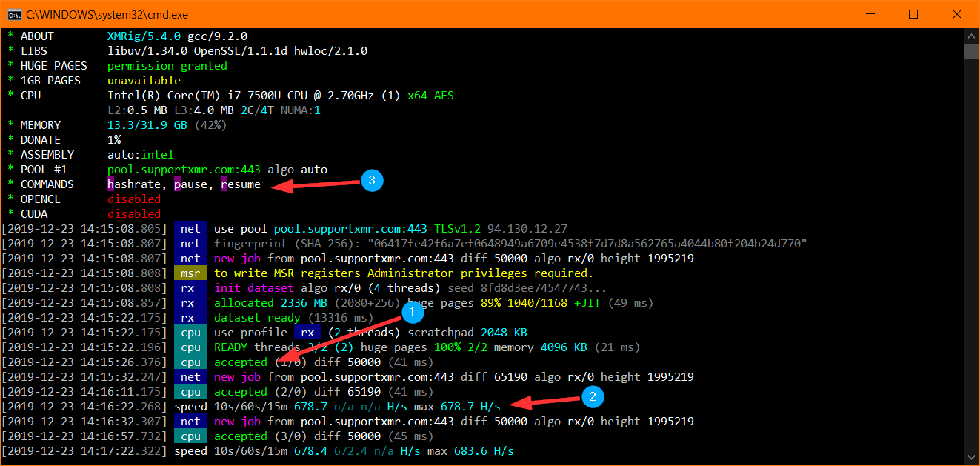Click the vertical scrollbar thumb

point(971,51)
